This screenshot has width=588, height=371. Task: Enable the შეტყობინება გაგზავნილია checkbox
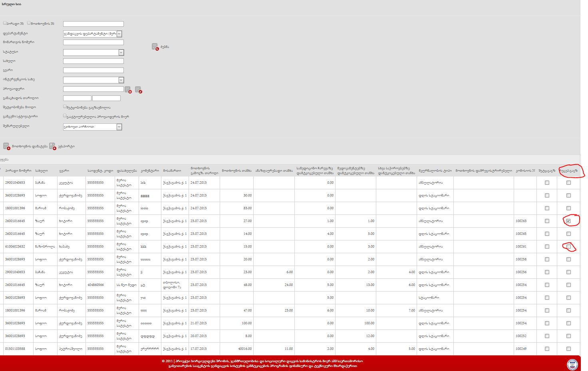coord(65,107)
